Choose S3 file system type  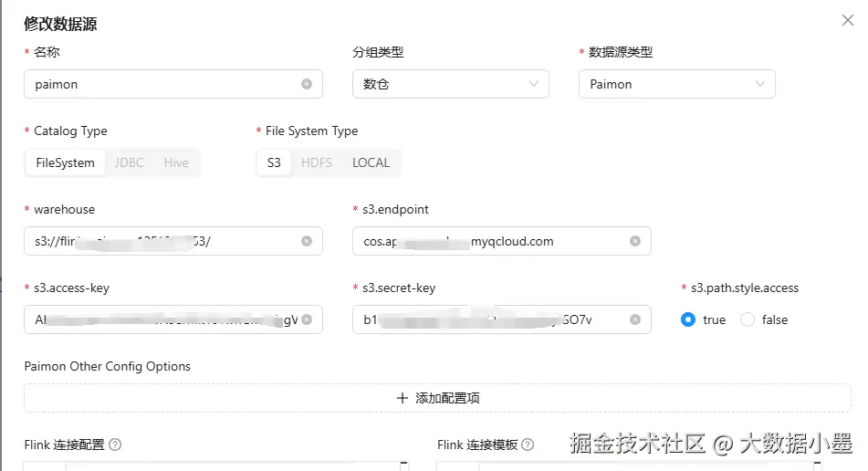(x=274, y=162)
